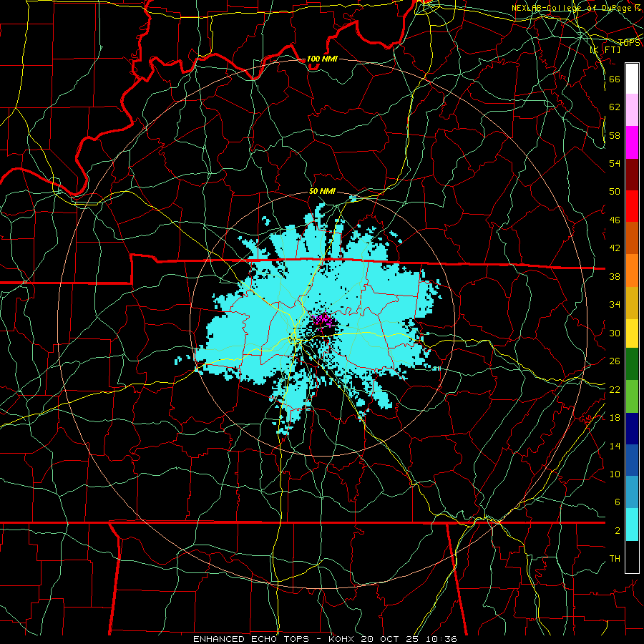Select the bright orange legend band
The height and width of the screenshot is (644, 644).
click(632, 270)
